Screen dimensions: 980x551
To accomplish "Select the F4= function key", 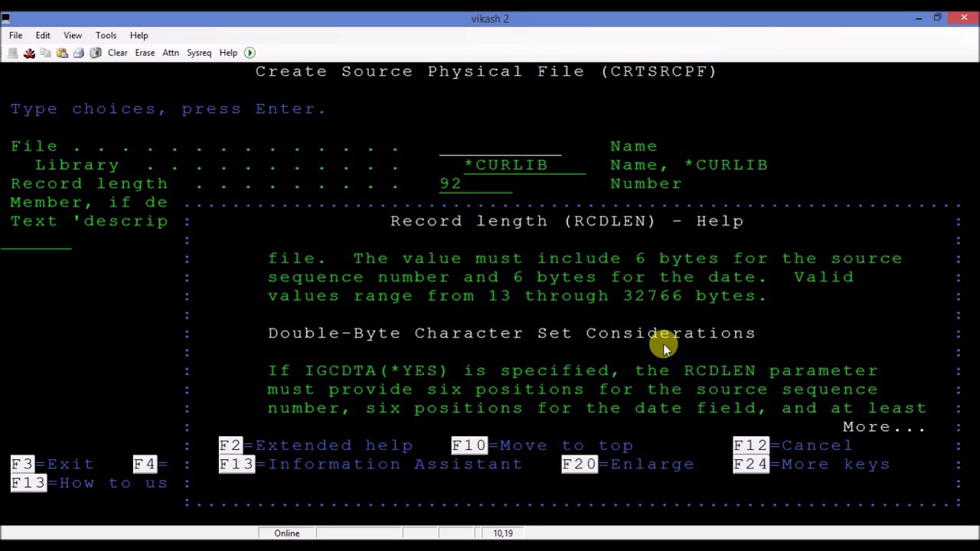I will 151,465.
